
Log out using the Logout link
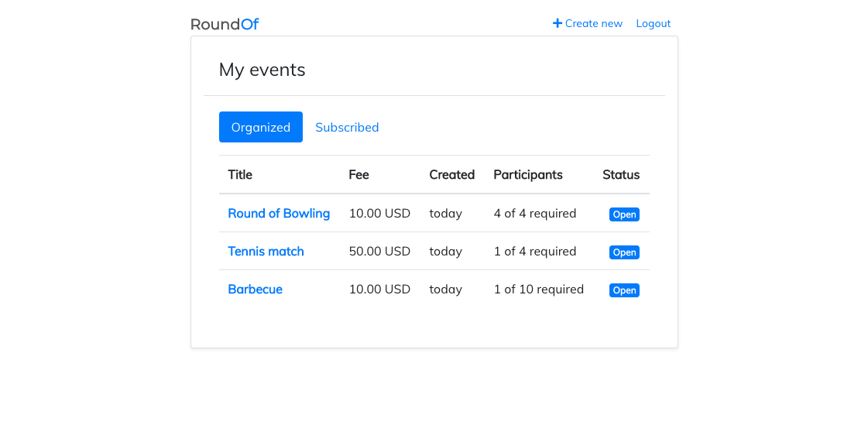[x=654, y=23]
